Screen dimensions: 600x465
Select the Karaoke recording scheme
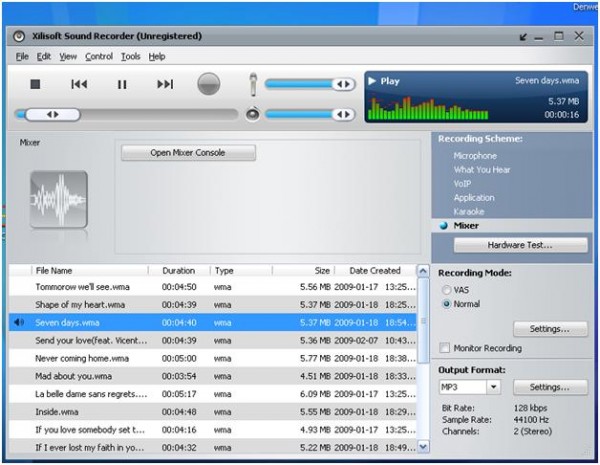469,211
